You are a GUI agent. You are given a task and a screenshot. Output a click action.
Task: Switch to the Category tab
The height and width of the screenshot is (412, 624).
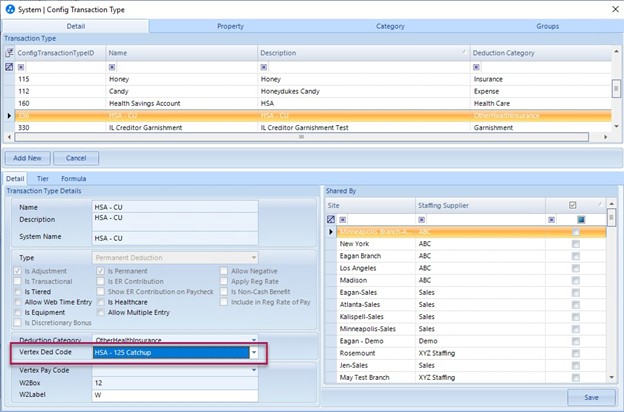pyautogui.click(x=390, y=26)
